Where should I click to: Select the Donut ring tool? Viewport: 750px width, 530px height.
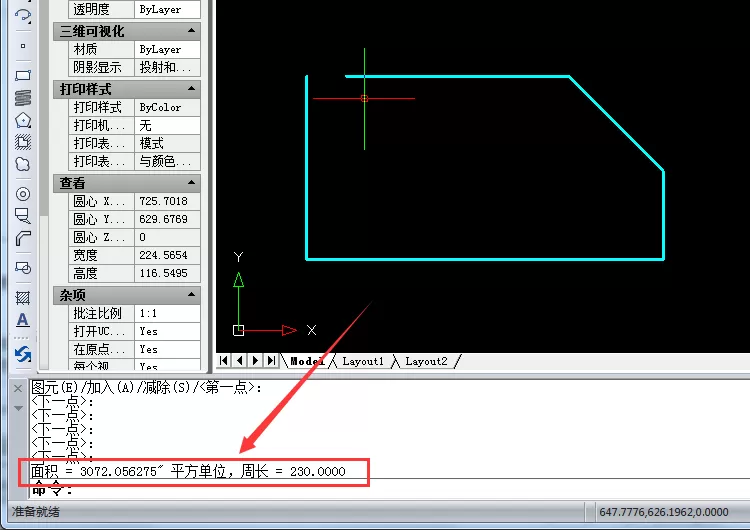click(22, 194)
